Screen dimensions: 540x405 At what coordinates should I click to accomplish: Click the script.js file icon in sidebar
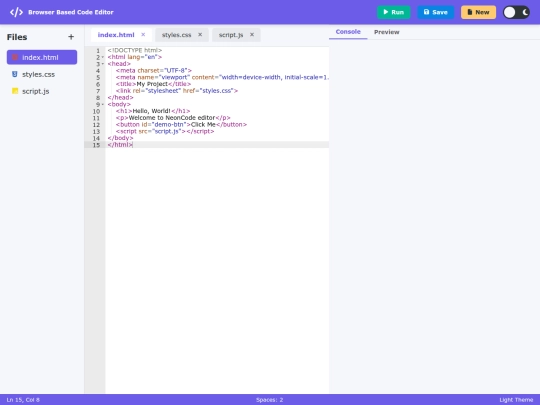(15, 91)
